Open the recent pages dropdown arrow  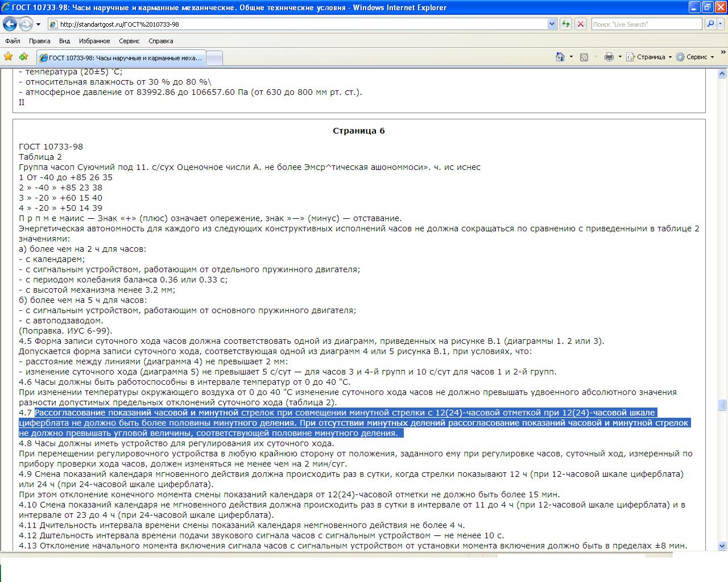[x=38, y=24]
